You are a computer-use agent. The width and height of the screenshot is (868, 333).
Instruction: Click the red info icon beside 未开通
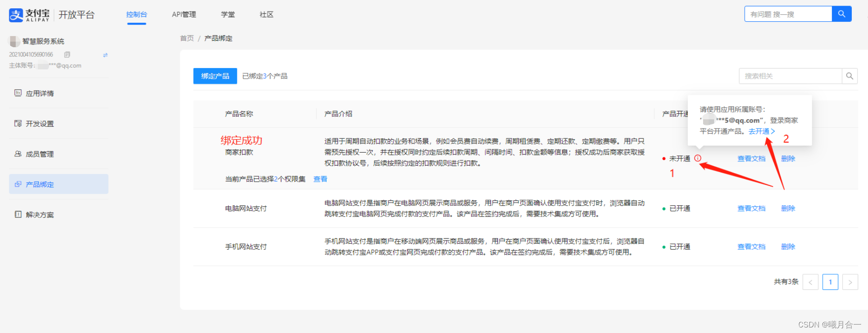[698, 158]
